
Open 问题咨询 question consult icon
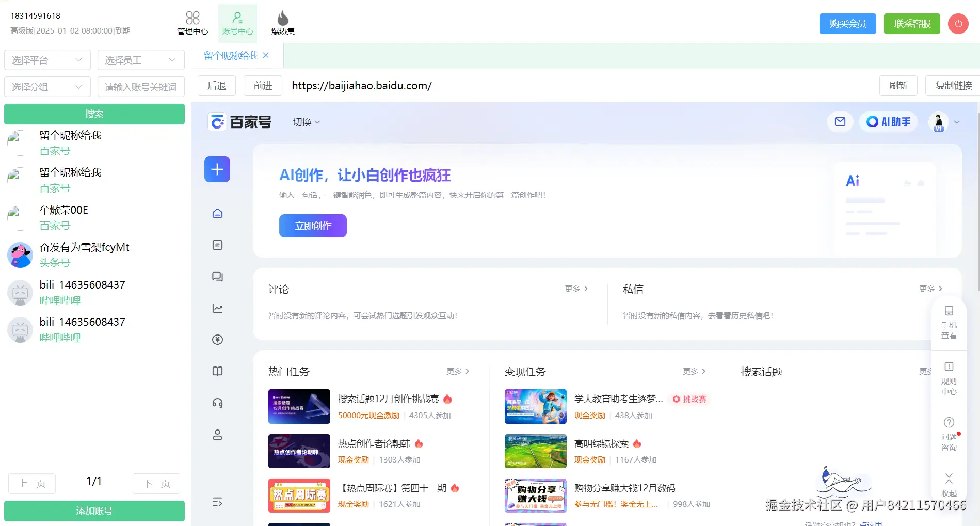[x=949, y=435]
